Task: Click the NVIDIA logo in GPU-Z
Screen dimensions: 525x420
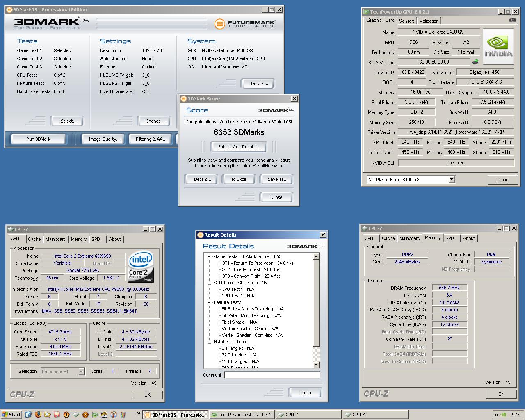Action: 498,46
